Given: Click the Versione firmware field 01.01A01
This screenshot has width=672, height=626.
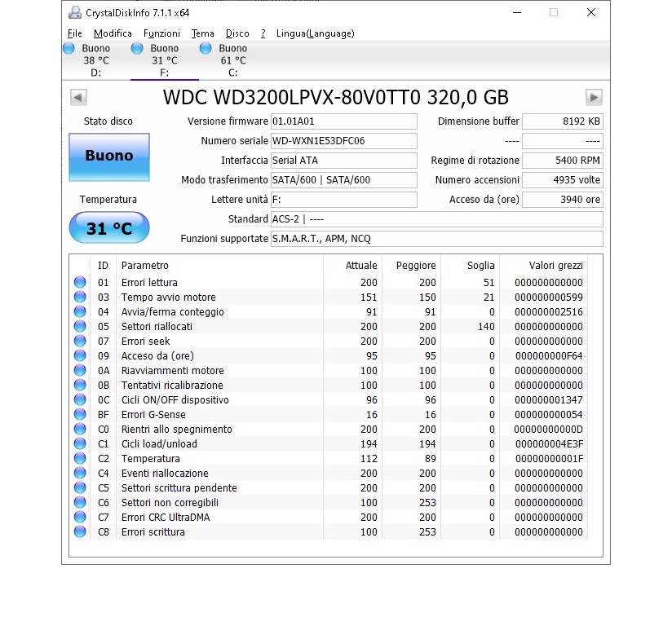Looking at the screenshot, I should 344,121.
